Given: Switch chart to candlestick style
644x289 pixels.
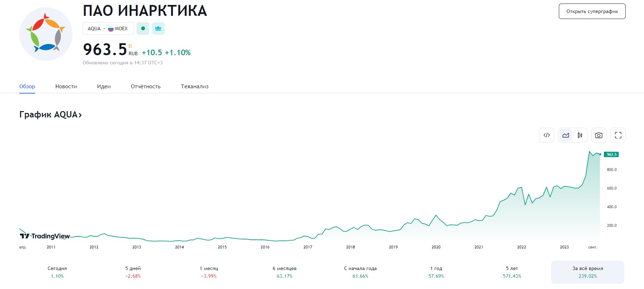Looking at the screenshot, I should pos(580,135).
